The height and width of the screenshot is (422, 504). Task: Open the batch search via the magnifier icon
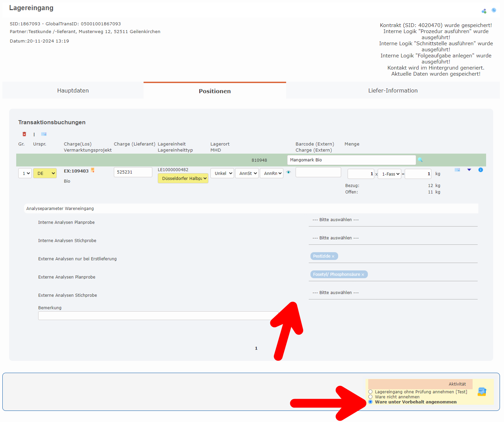pos(420,160)
